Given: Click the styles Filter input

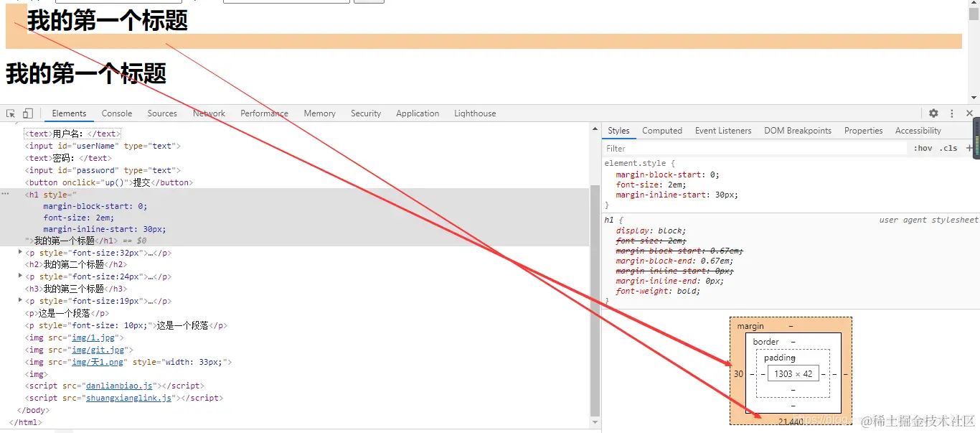Looking at the screenshot, I should [x=755, y=148].
